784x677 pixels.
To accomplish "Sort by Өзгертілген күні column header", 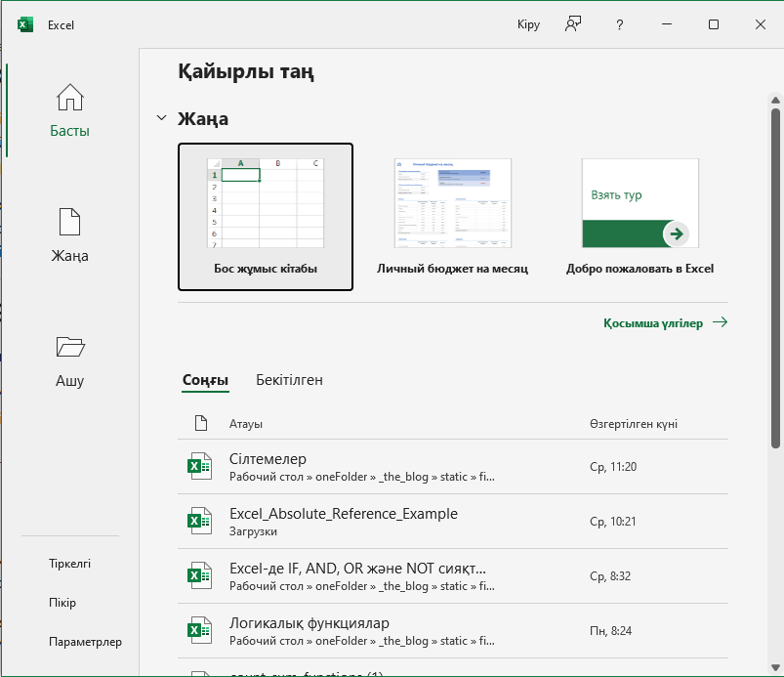I will pyautogui.click(x=634, y=424).
